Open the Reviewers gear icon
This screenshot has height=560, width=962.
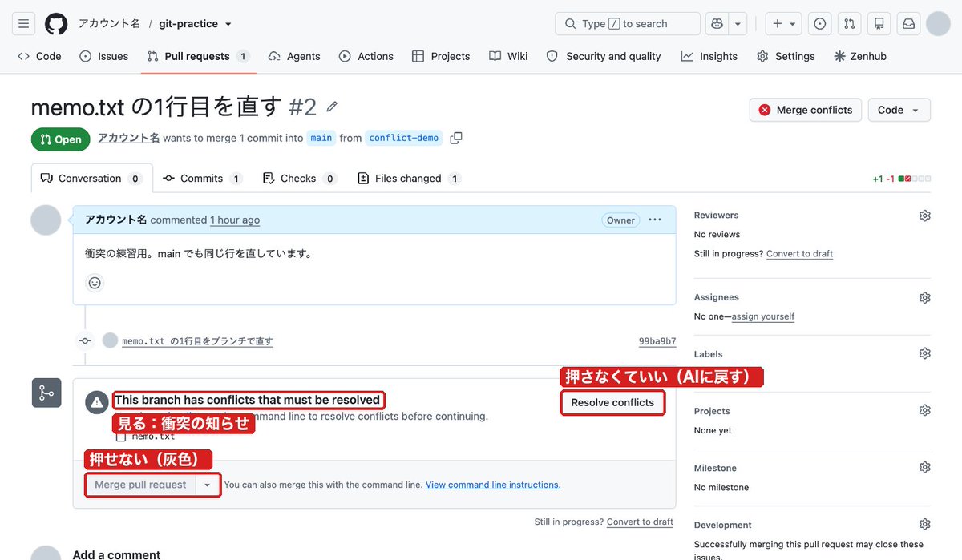[924, 216]
